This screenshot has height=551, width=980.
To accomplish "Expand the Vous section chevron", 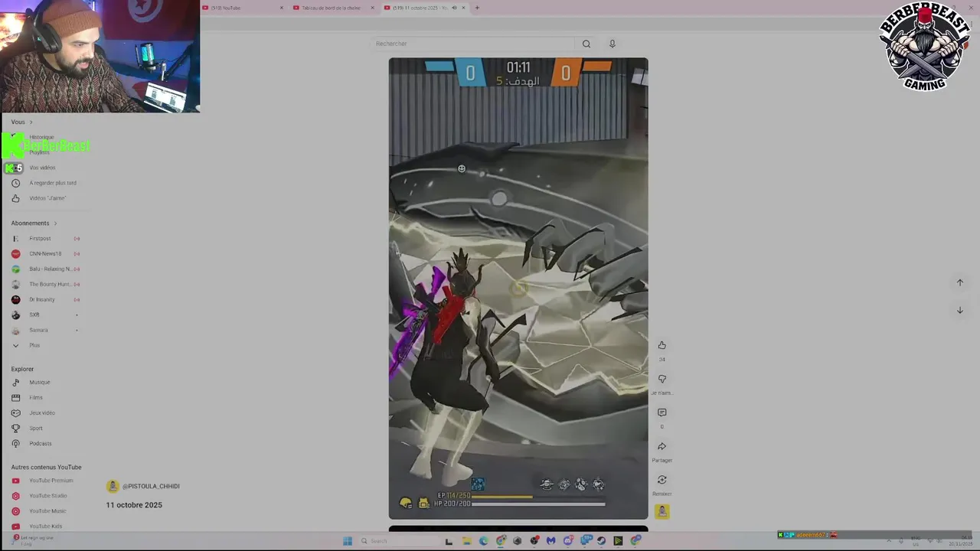I will click(x=31, y=122).
